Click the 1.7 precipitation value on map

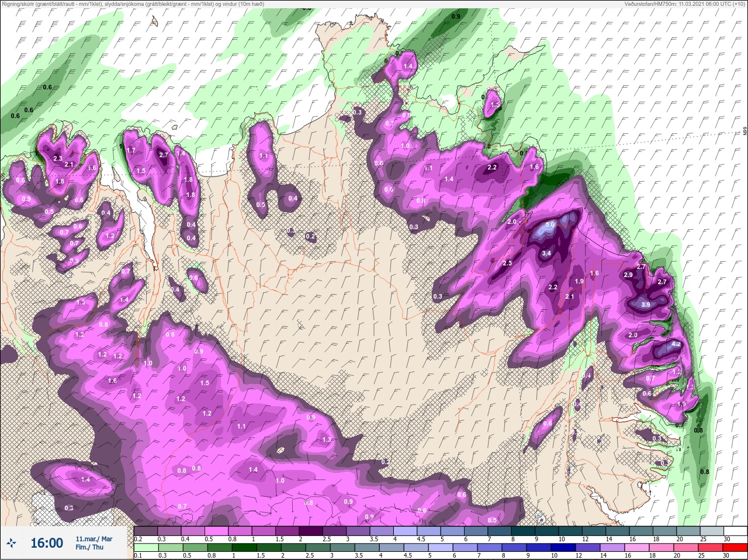pos(131,151)
